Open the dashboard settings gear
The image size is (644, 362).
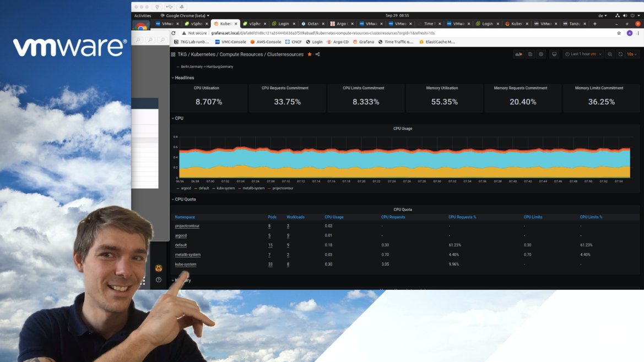point(541,54)
